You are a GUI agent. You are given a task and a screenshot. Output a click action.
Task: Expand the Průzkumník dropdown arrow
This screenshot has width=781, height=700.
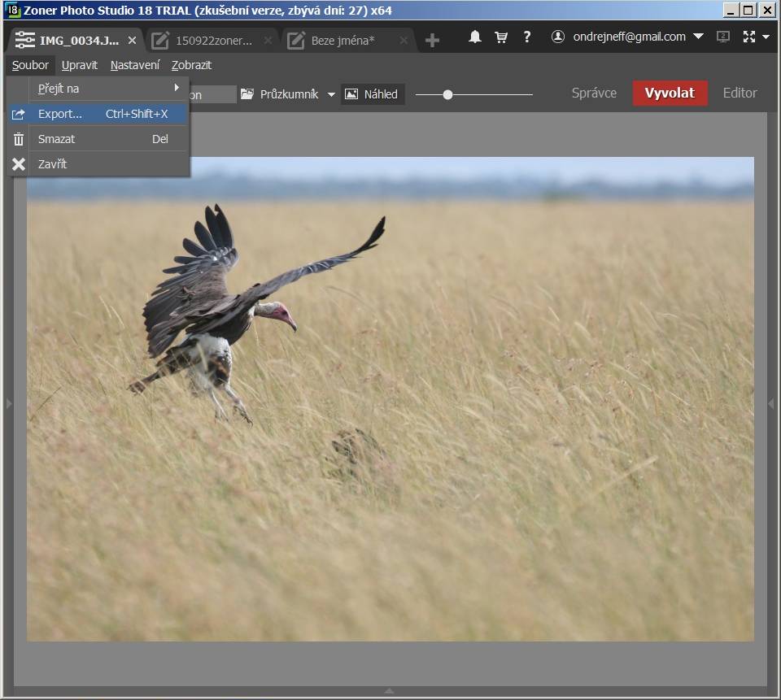tap(331, 94)
